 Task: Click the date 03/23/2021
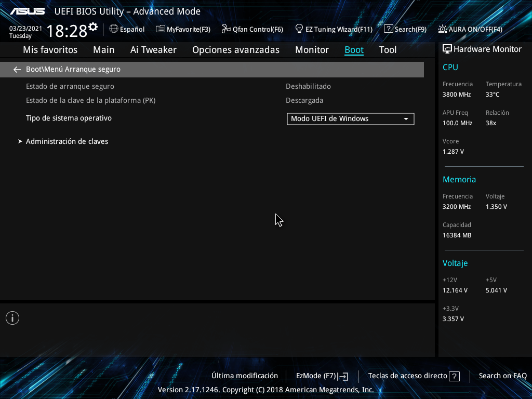click(x=25, y=29)
